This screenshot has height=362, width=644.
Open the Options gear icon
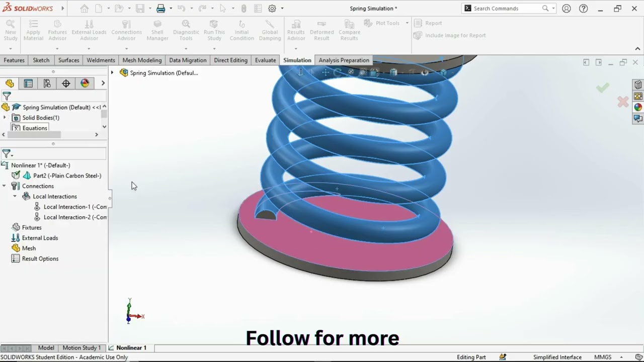point(272,9)
